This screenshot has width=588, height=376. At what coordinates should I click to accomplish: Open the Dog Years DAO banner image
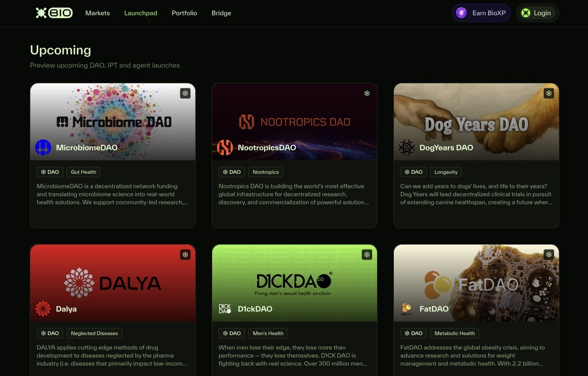coord(476,122)
